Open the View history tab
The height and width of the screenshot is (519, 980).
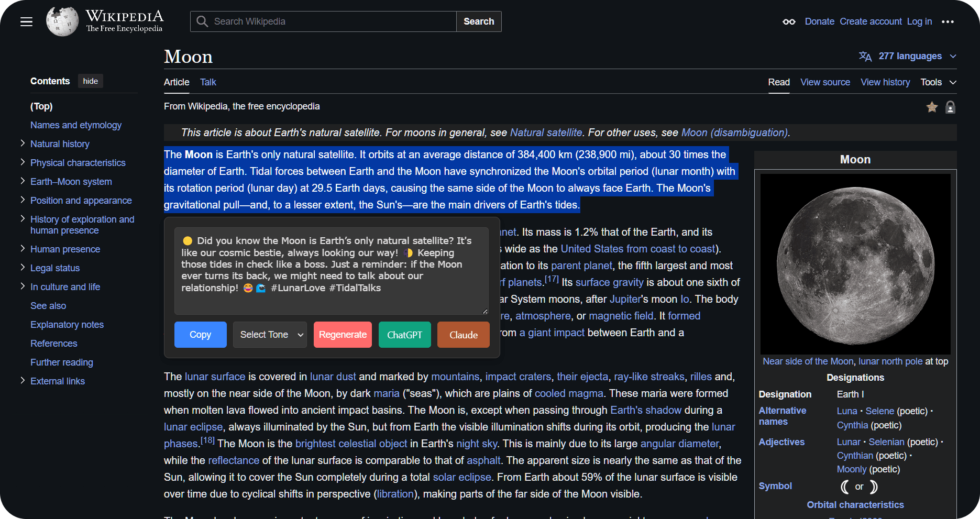pyautogui.click(x=885, y=82)
